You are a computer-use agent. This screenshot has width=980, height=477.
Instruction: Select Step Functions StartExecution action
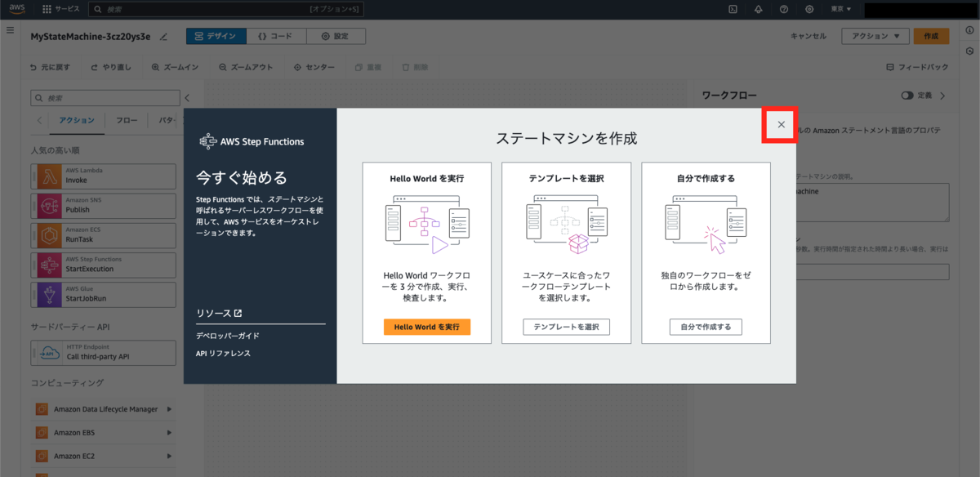104,265
